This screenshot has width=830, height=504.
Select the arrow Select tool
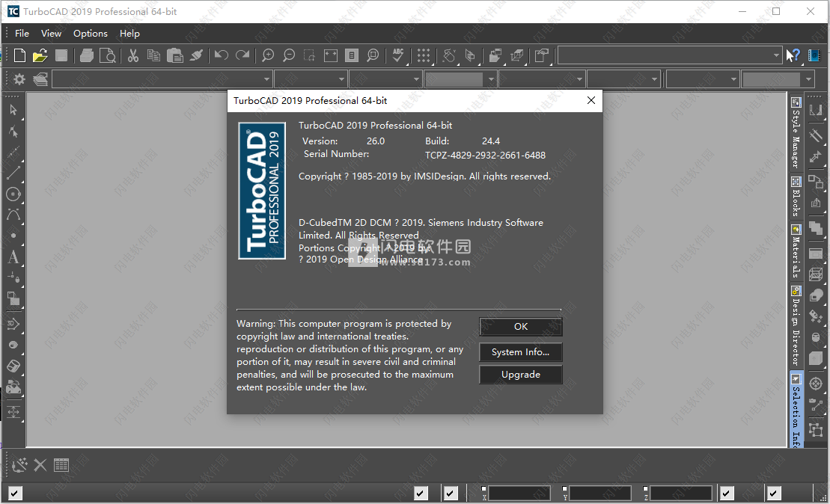click(x=13, y=110)
